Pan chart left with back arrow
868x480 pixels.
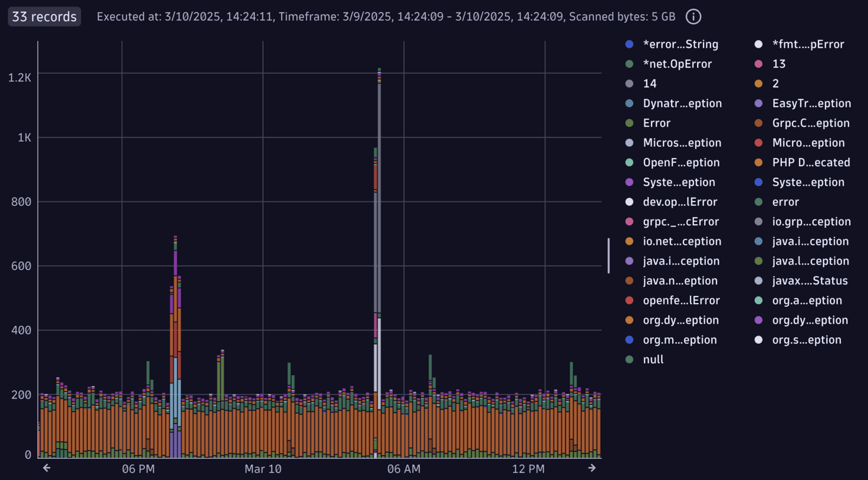pyautogui.click(x=47, y=468)
